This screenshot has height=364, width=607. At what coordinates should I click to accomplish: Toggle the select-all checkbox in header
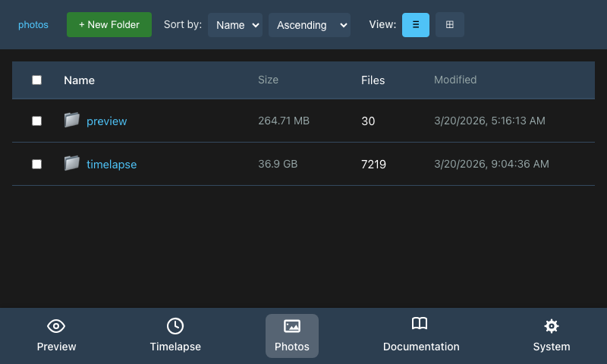click(x=36, y=80)
